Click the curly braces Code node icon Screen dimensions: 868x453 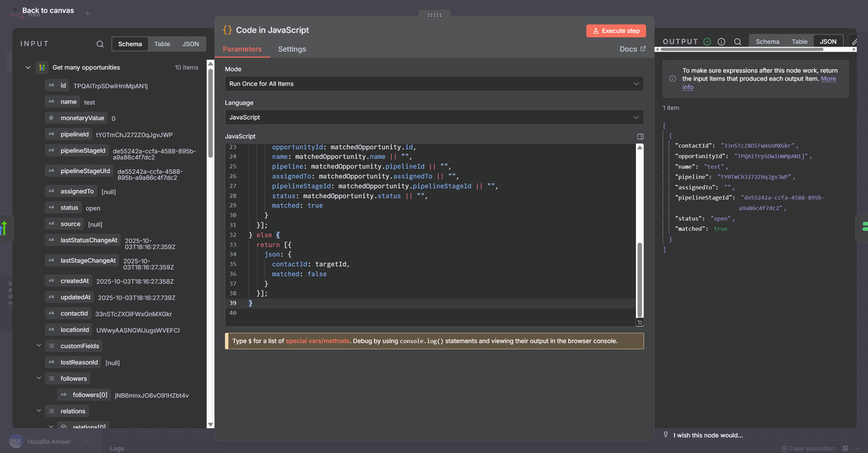coord(227,30)
